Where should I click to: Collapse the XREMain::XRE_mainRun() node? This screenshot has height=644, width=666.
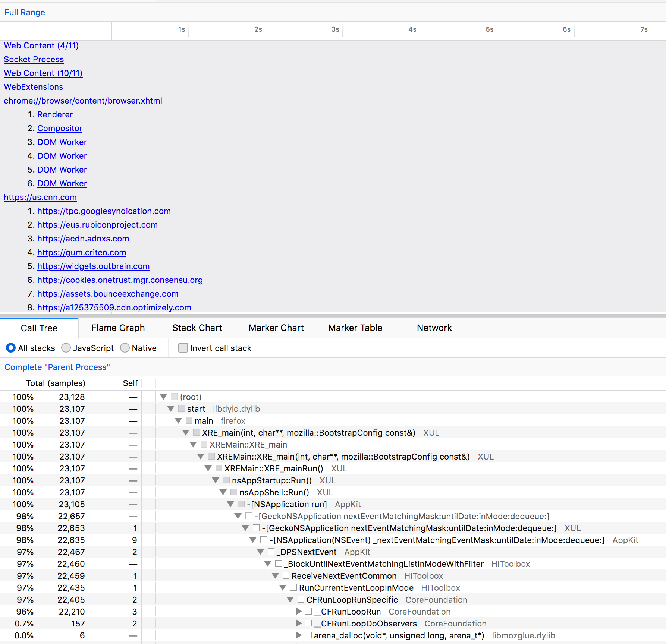(208, 468)
